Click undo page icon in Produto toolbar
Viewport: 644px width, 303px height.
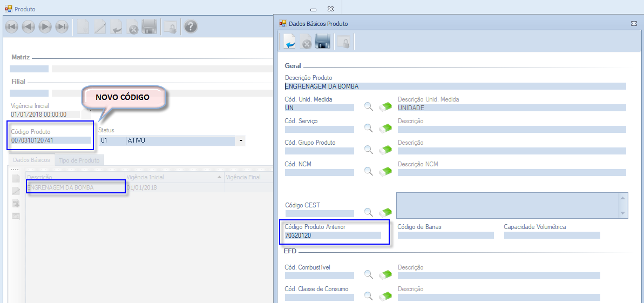pos(116,27)
